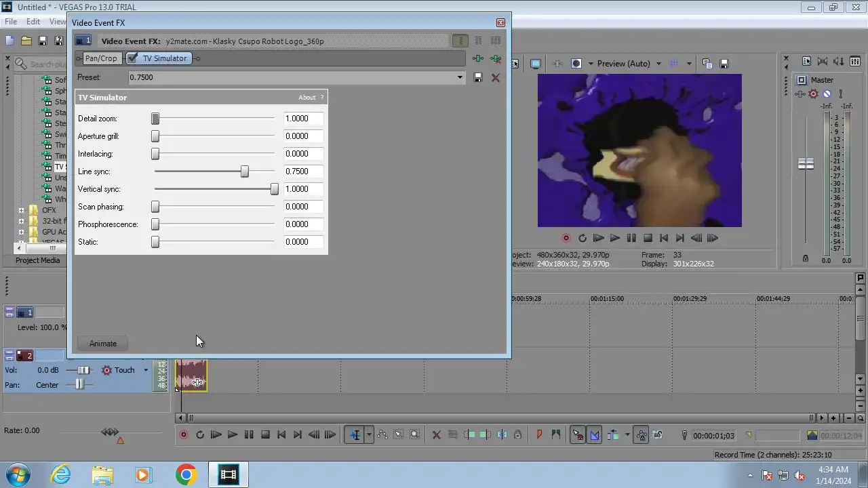Toggle the list view button in Video Event FX
868x488 pixels.
(460, 41)
